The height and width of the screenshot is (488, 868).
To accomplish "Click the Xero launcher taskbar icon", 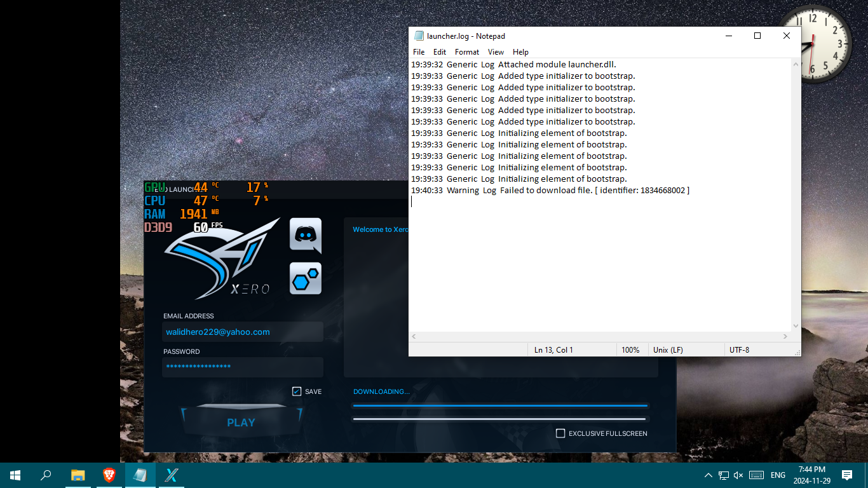I will pos(172,475).
